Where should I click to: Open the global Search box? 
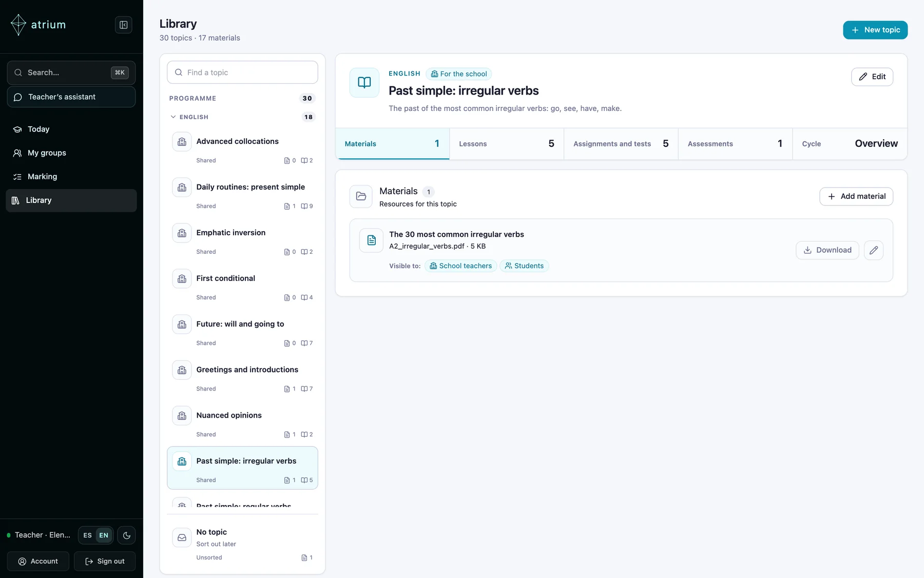point(71,72)
